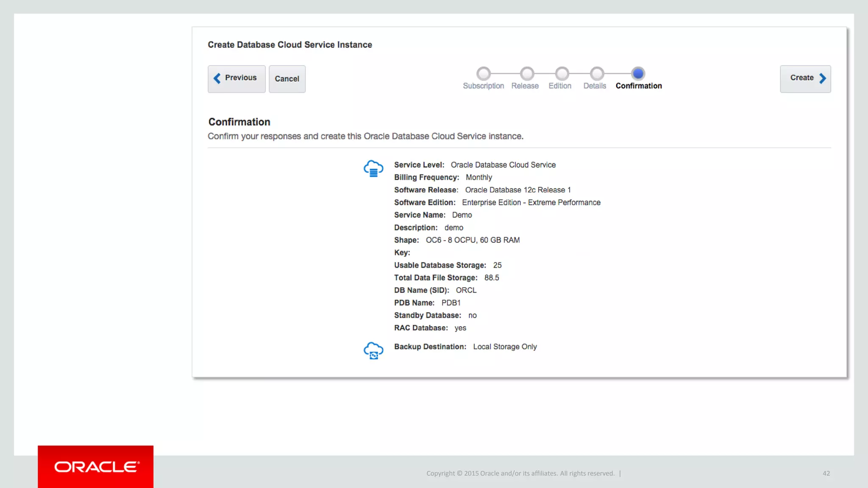Open the Edition step label
The image size is (868, 488).
560,86
